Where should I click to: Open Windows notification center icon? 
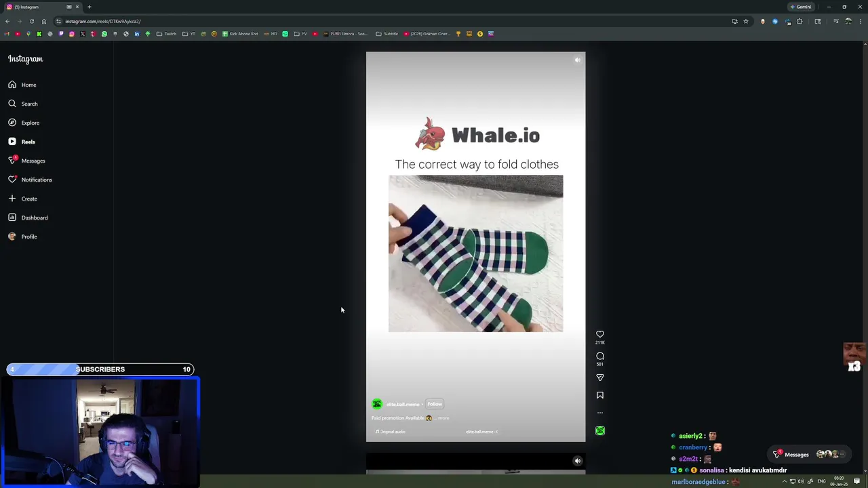857,481
